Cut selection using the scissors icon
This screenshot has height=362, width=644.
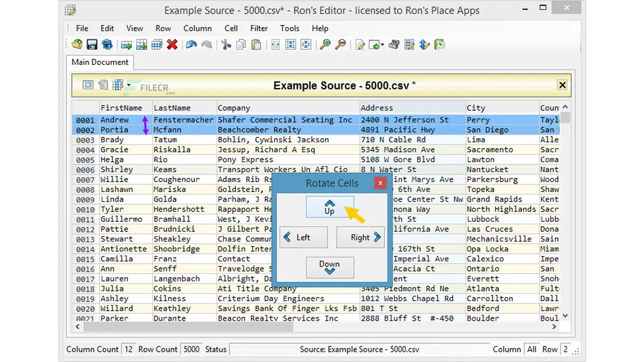[x=226, y=45]
